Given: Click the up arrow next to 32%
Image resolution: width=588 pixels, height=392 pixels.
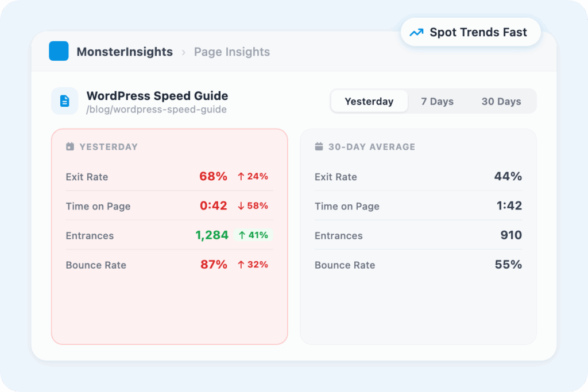Looking at the screenshot, I should coord(241,265).
